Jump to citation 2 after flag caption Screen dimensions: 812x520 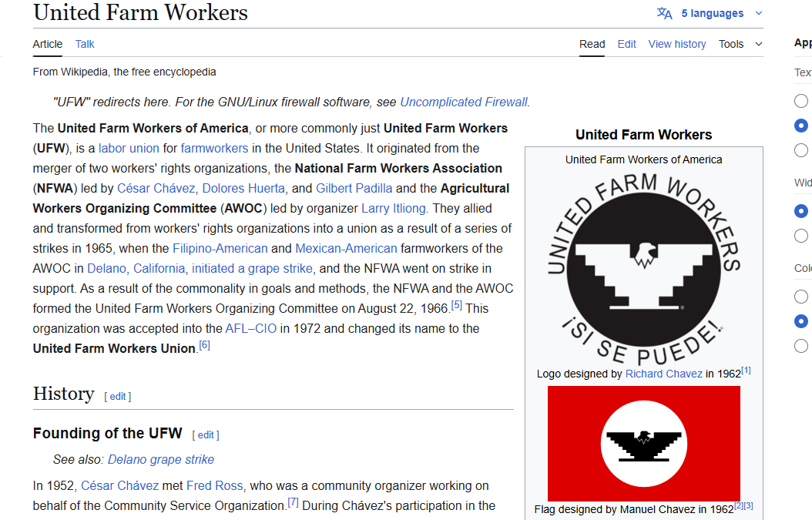[739, 505]
